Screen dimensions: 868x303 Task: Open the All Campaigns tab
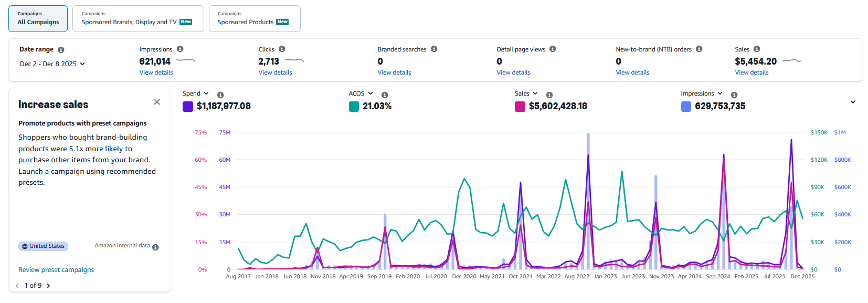coord(38,18)
